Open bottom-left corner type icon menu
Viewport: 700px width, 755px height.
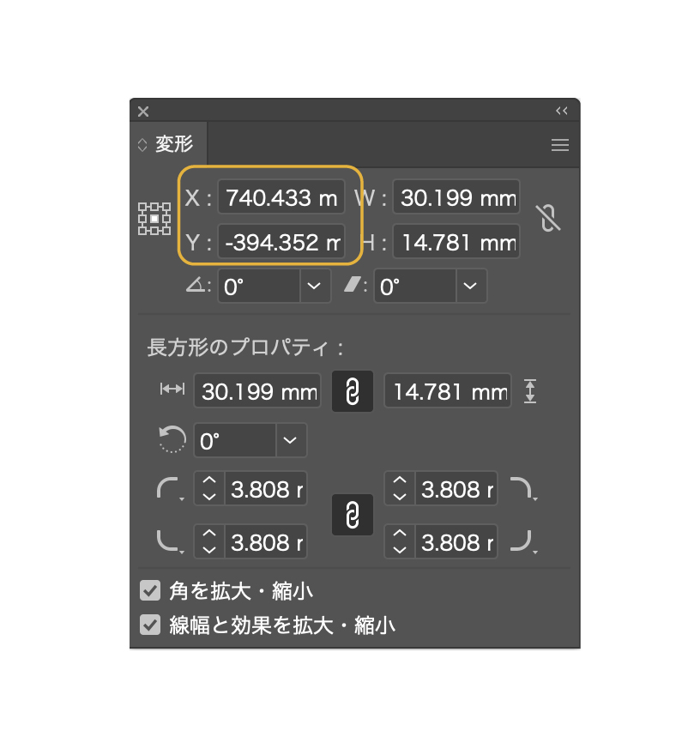(x=170, y=541)
